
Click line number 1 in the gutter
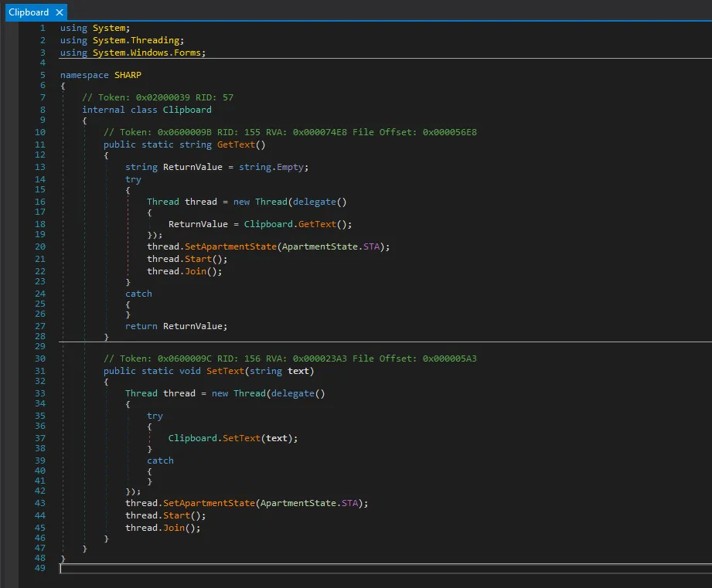pos(43,28)
